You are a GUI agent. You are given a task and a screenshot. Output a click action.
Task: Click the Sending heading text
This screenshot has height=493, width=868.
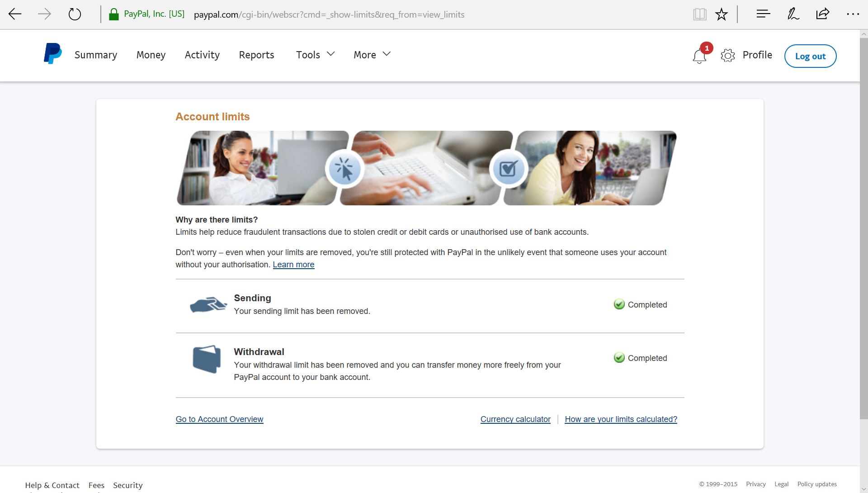tap(252, 298)
